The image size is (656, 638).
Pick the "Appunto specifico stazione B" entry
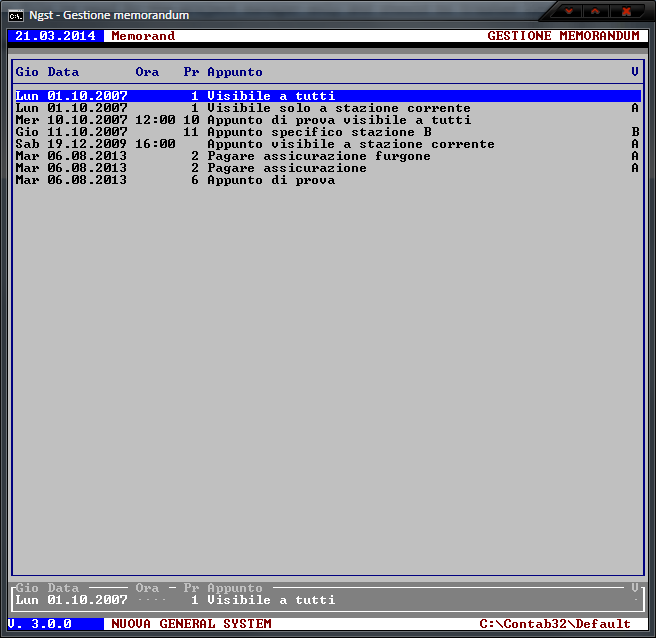[x=319, y=132]
